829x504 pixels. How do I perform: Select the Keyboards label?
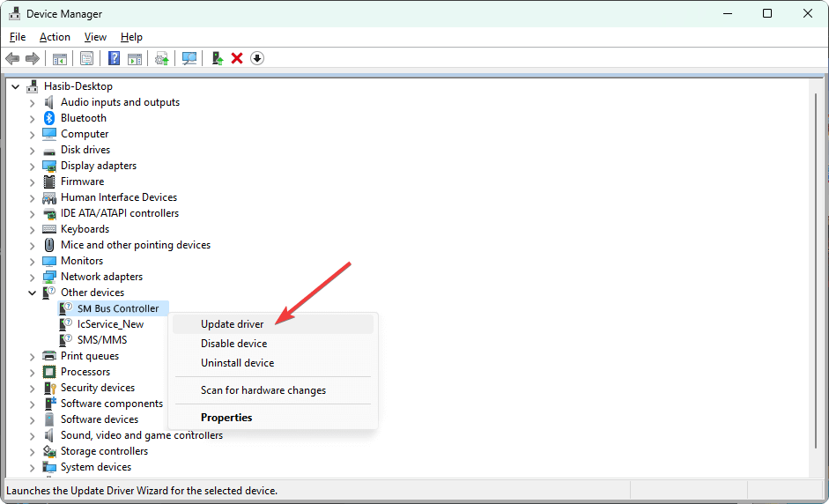pos(85,229)
